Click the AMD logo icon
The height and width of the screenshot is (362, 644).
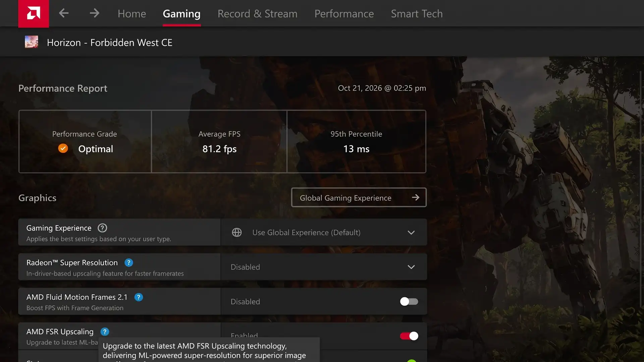coord(34,13)
